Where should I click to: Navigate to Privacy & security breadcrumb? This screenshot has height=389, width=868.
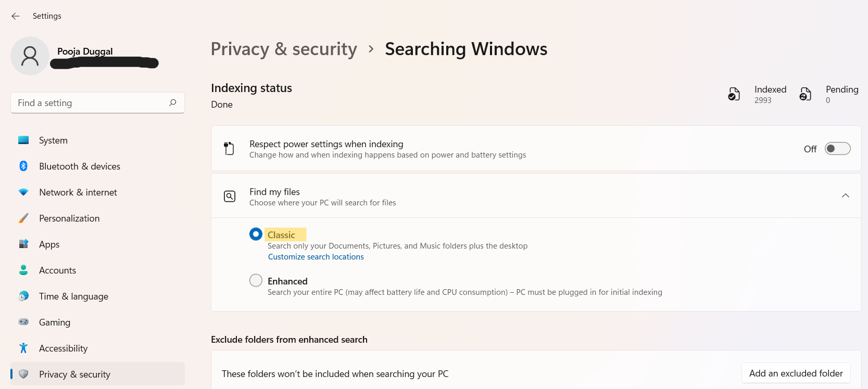tap(284, 49)
